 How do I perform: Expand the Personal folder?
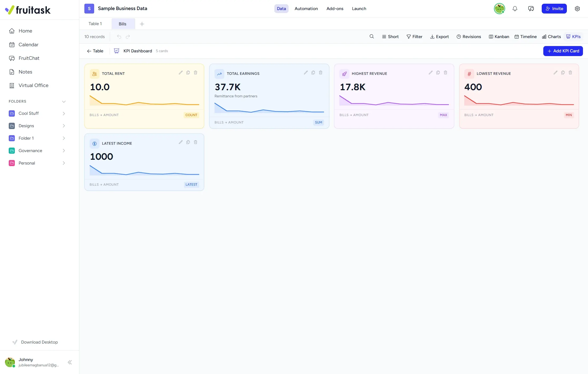coord(64,163)
